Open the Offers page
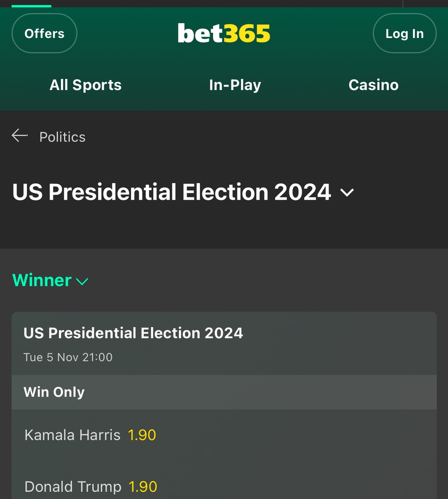Image resolution: width=448 pixels, height=499 pixels. [x=44, y=34]
